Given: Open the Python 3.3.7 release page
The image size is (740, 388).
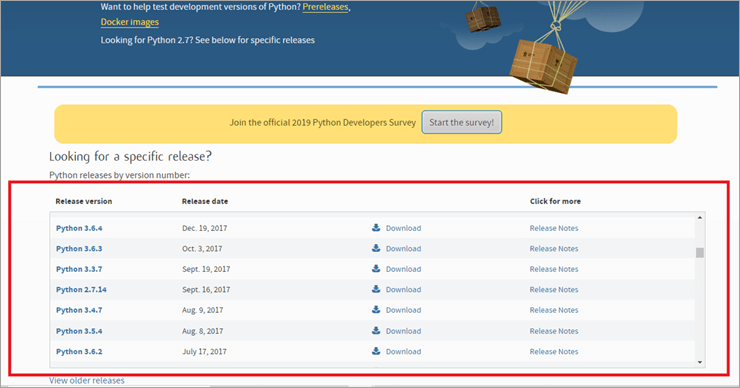Looking at the screenshot, I should tap(79, 269).
